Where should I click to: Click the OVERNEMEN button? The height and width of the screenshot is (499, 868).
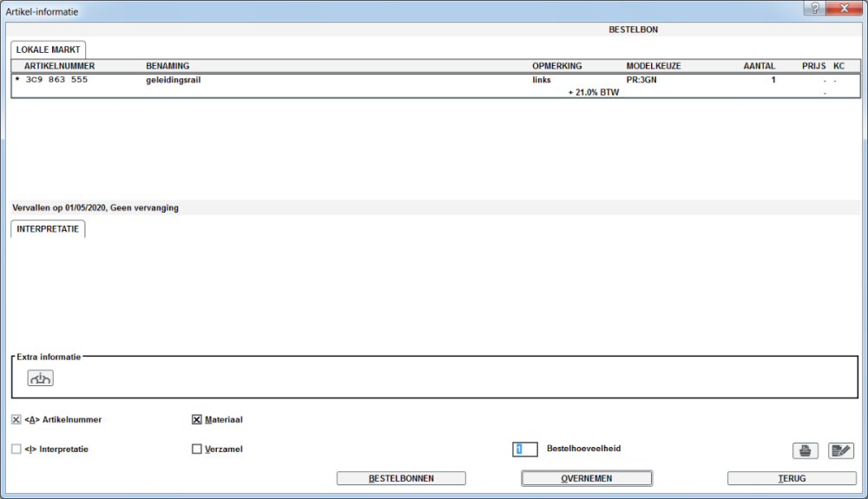587,478
